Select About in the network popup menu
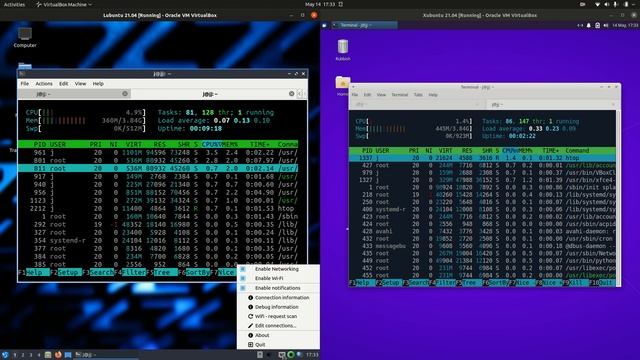 tap(262, 335)
